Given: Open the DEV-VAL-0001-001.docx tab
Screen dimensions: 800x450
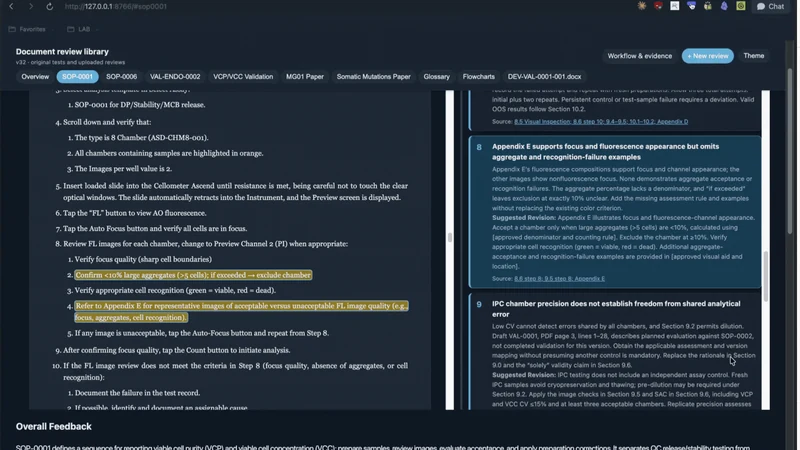Looking at the screenshot, I should tap(544, 77).
